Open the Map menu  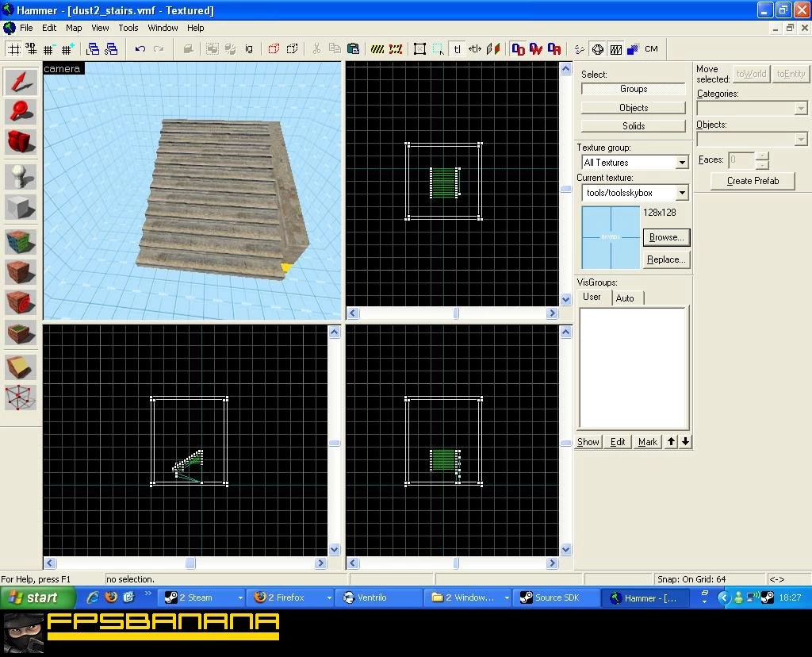point(74,28)
